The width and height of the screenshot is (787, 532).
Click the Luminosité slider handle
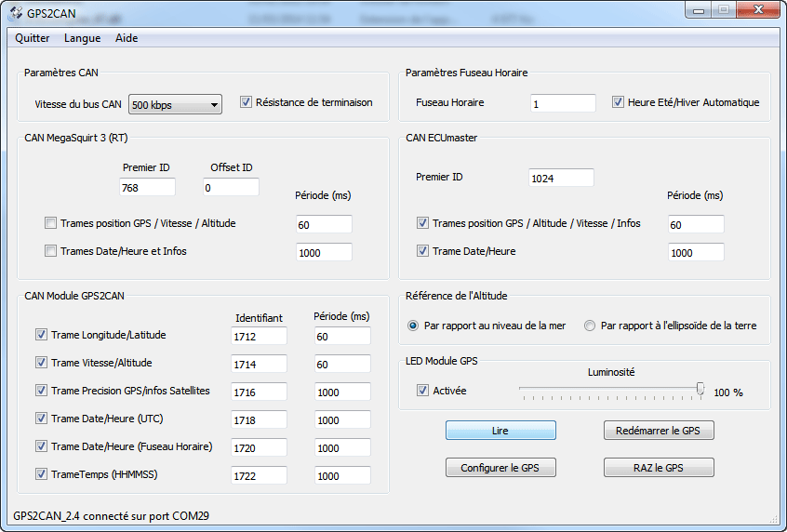point(700,390)
